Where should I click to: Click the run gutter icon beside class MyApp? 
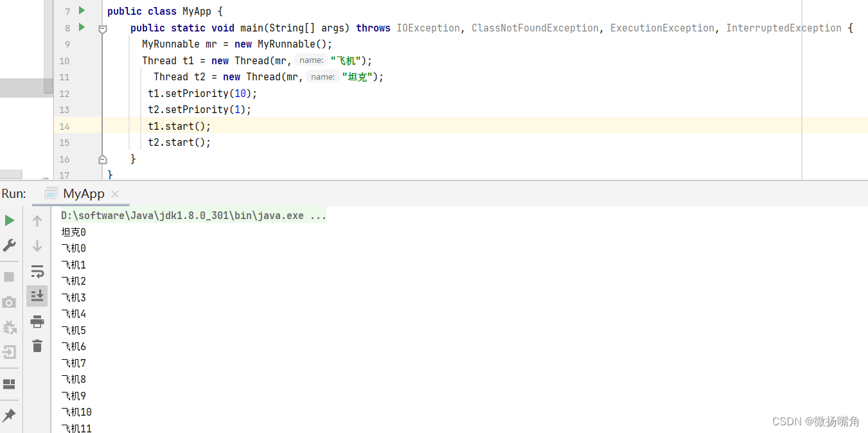click(x=82, y=10)
